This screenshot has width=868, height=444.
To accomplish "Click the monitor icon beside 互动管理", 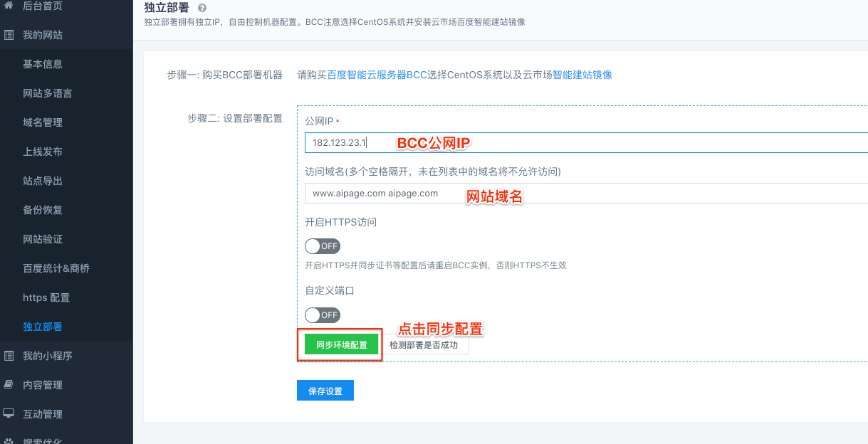I will pos(9,414).
